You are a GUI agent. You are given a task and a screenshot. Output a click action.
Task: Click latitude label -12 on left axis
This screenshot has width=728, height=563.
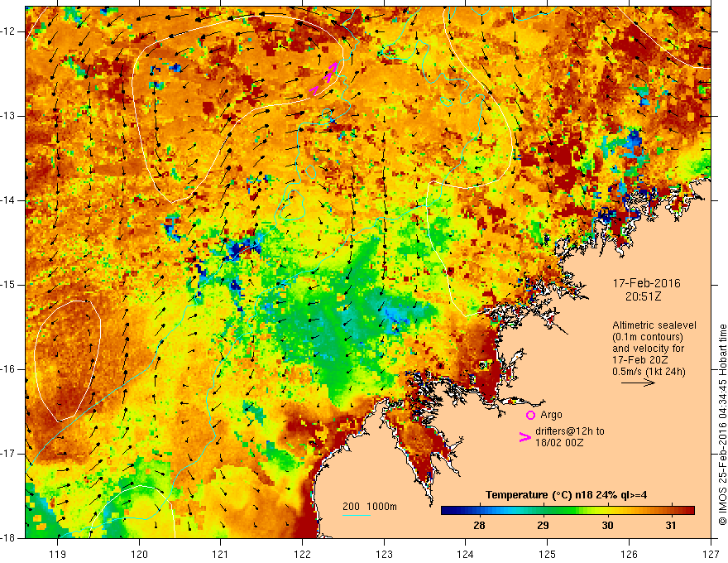[x=8, y=31]
